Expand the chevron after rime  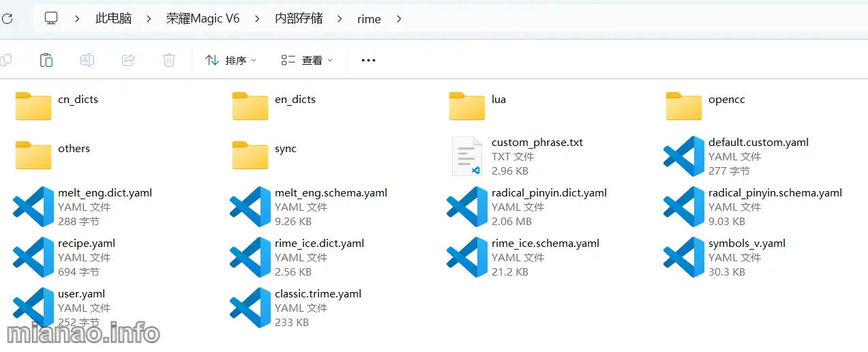(399, 18)
